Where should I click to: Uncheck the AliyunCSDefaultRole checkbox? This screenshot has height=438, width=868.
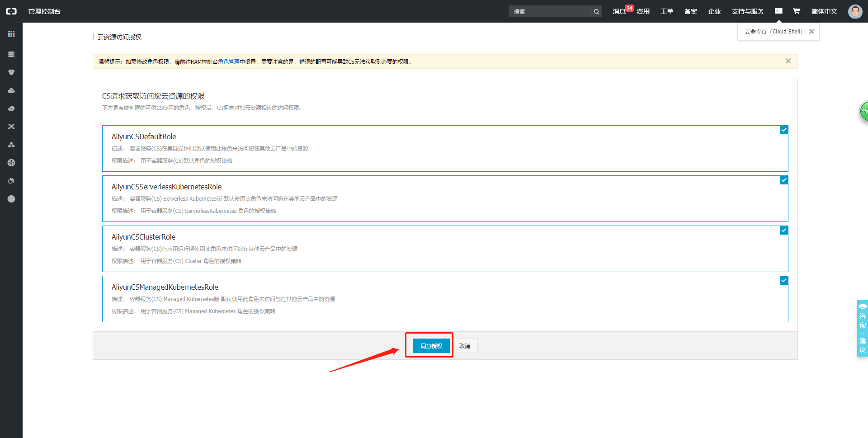coord(784,130)
